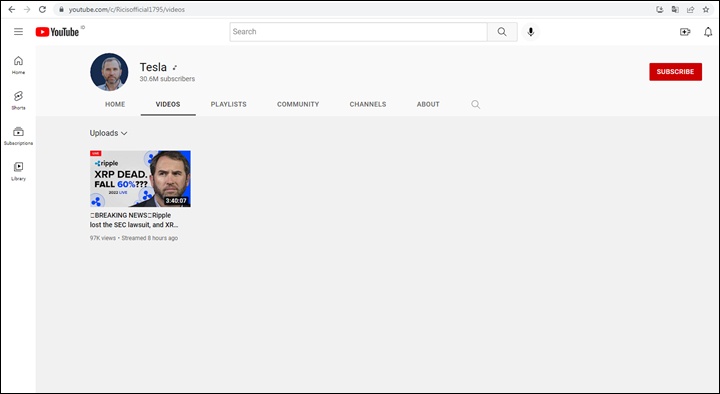Image resolution: width=720 pixels, height=394 pixels.
Task: Click the 30.6M subscribers text
Action: [167, 79]
